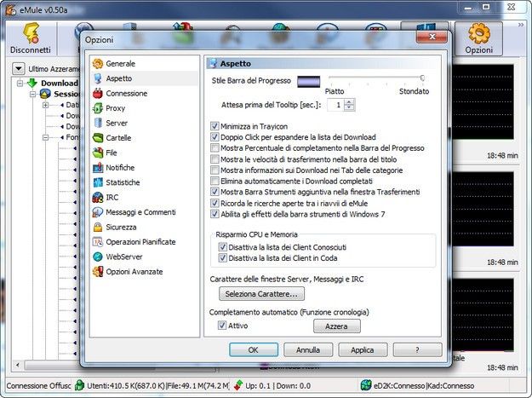Open Opzioni gear icon in main toolbar
Image resolution: width=532 pixels, height=398 pixels.
478,33
